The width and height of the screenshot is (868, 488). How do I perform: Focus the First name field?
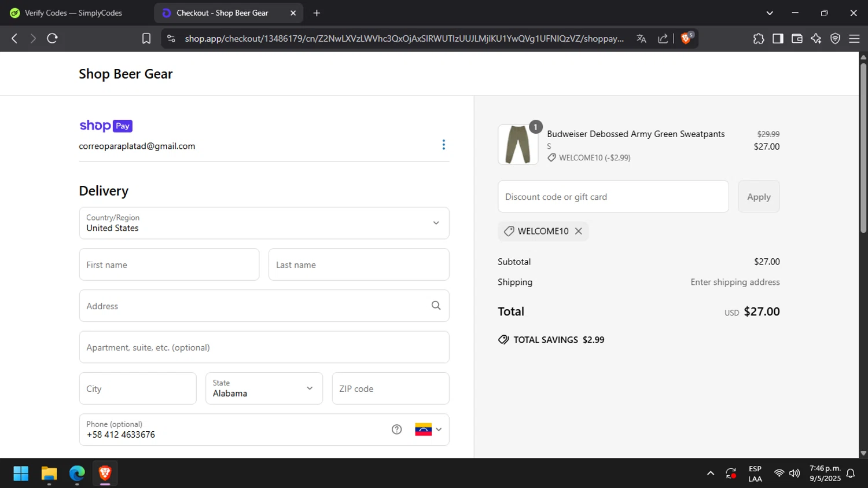click(x=169, y=265)
